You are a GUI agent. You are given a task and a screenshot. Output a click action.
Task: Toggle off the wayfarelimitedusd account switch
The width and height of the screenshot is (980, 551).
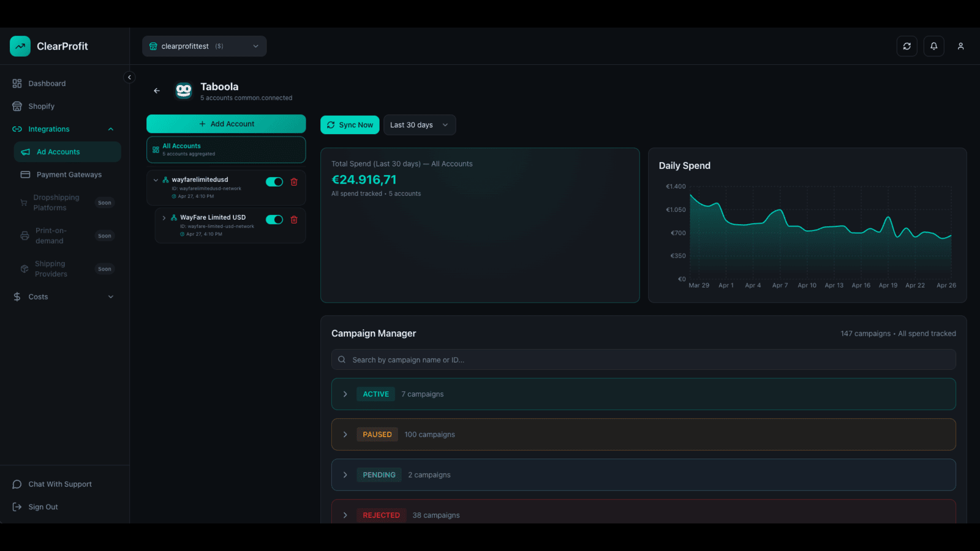coord(274,182)
